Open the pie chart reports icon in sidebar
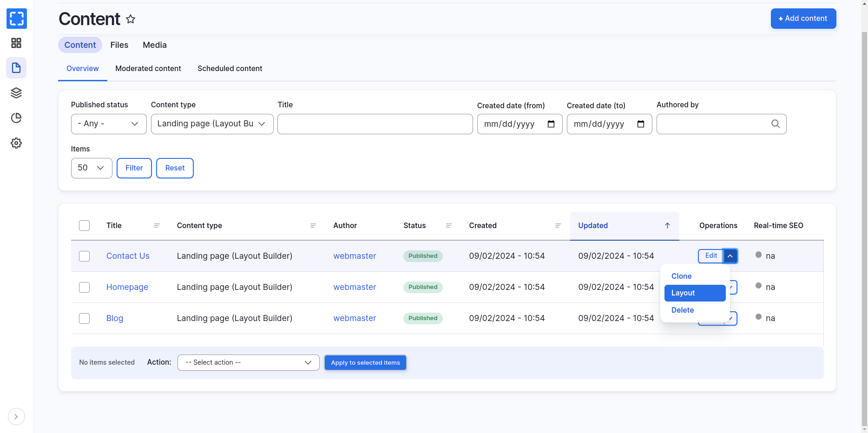868x433 pixels. pos(16,118)
